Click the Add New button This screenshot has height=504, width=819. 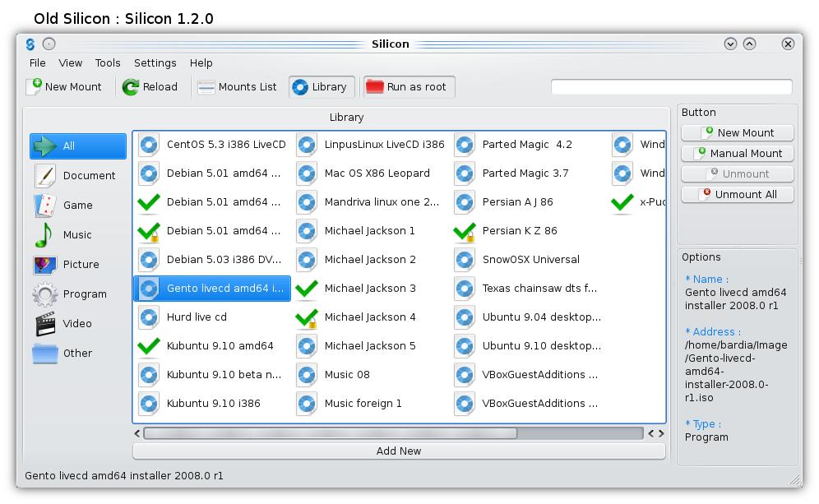tap(399, 451)
